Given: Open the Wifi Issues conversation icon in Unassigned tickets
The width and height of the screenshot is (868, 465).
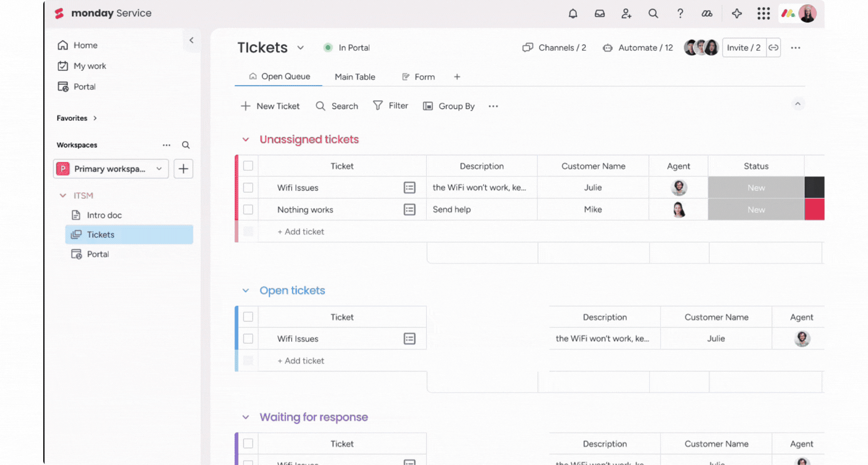Looking at the screenshot, I should tap(409, 187).
